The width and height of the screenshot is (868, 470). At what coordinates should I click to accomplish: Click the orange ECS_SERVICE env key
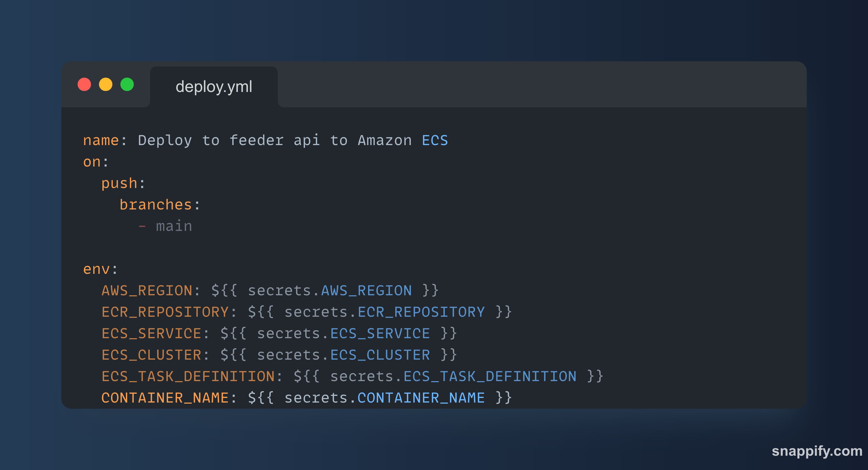pyautogui.click(x=151, y=333)
